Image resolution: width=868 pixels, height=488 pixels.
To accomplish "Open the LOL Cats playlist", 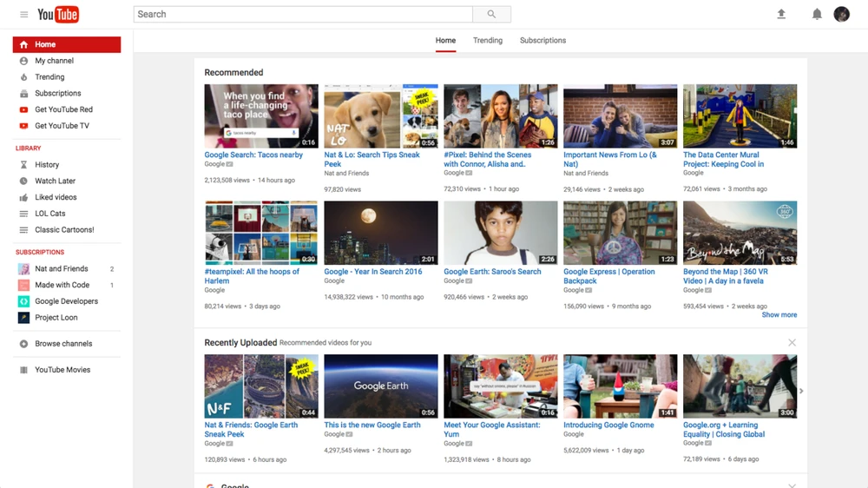I will coord(49,214).
